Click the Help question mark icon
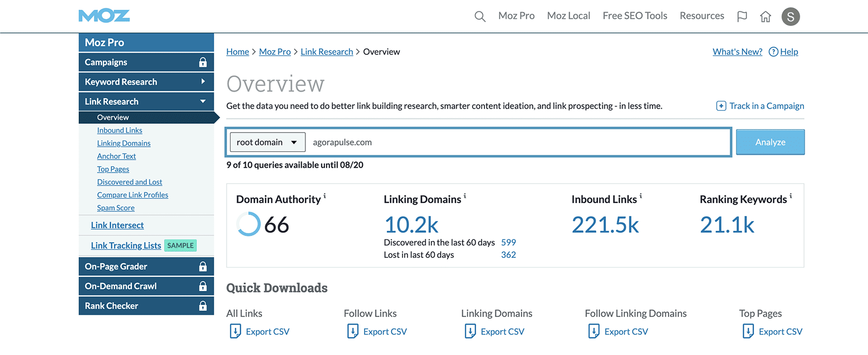The height and width of the screenshot is (355, 868). coord(774,52)
